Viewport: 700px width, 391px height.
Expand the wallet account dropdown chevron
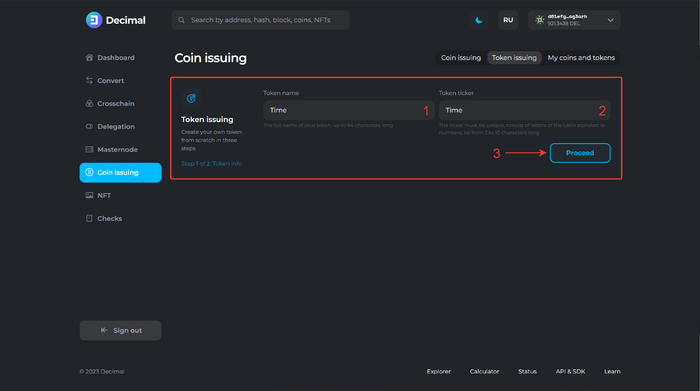click(610, 20)
